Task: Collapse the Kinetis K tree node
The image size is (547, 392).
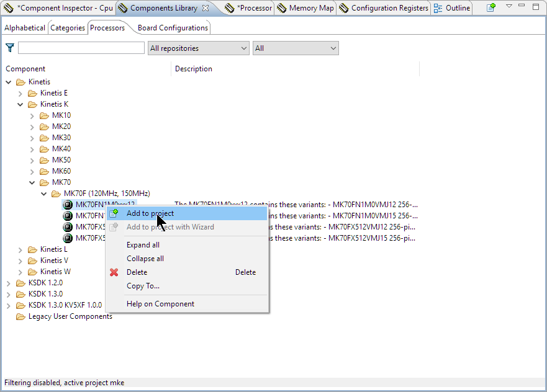Action: 20,104
